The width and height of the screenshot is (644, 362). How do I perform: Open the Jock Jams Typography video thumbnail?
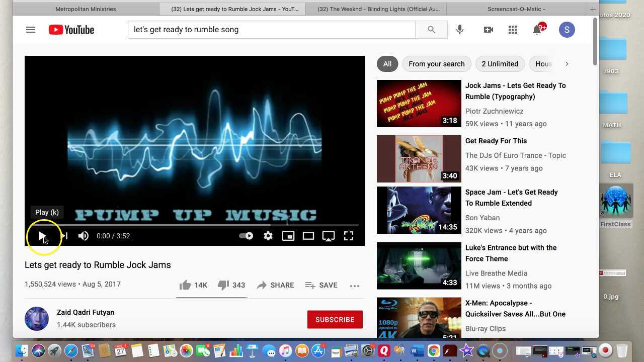[x=419, y=104]
